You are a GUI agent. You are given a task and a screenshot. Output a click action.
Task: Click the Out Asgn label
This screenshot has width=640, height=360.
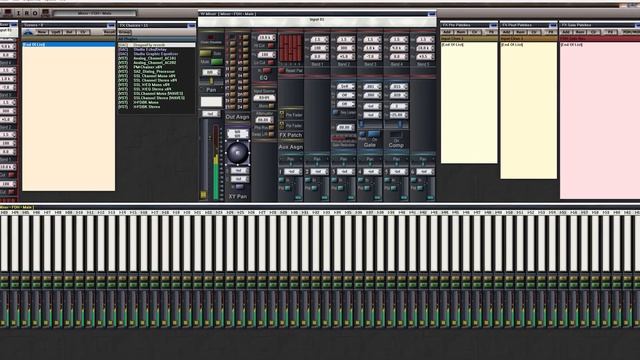point(237,117)
